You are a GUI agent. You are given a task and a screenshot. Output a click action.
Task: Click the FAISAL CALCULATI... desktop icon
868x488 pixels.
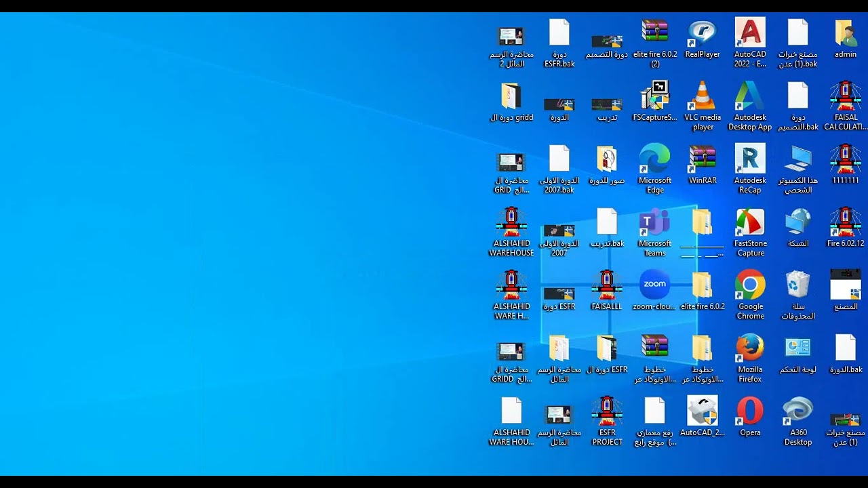[x=846, y=106]
